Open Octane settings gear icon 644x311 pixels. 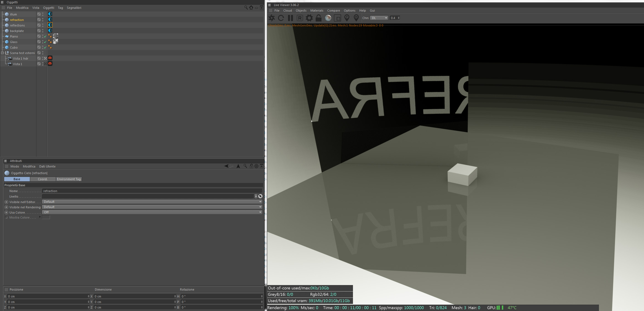309,18
